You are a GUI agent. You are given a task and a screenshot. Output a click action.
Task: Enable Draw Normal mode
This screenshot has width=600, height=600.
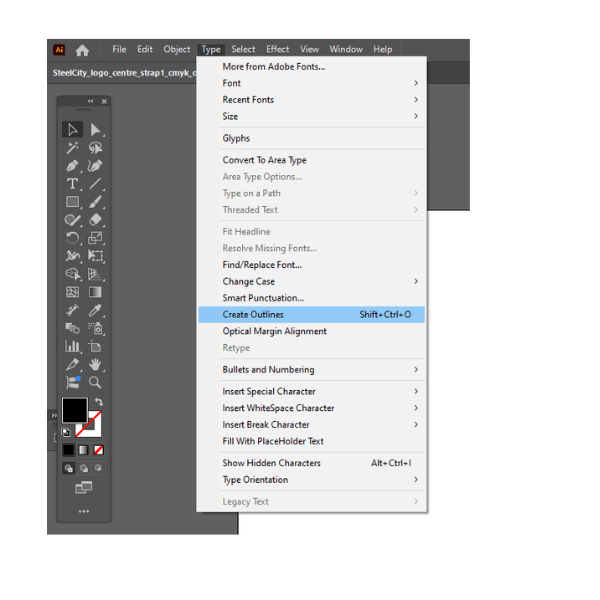click(x=69, y=468)
